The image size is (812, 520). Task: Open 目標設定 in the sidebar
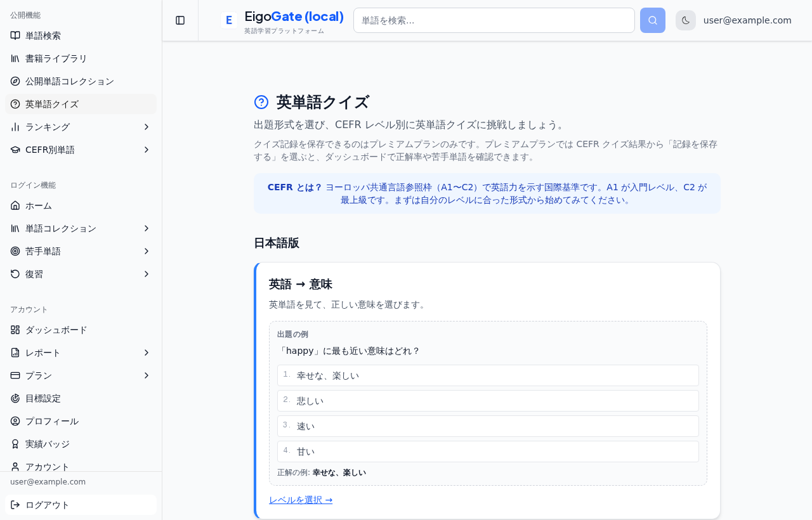tap(81, 398)
